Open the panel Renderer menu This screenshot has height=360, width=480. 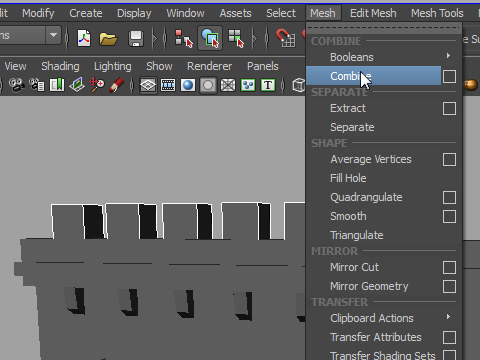click(x=209, y=66)
